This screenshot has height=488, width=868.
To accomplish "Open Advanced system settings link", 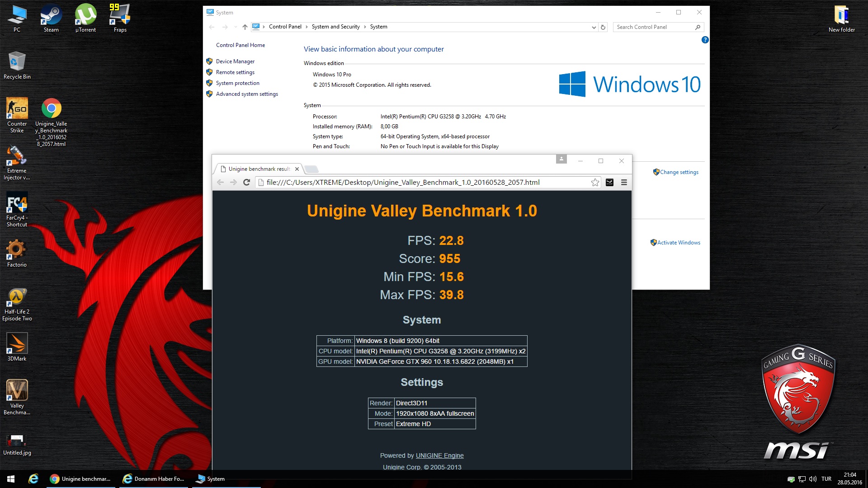I will (247, 94).
